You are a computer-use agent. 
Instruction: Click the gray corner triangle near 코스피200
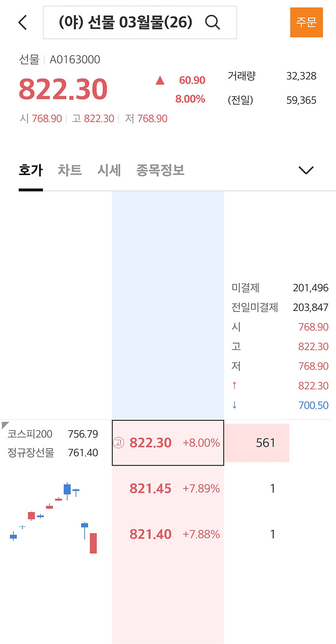tap(6, 424)
